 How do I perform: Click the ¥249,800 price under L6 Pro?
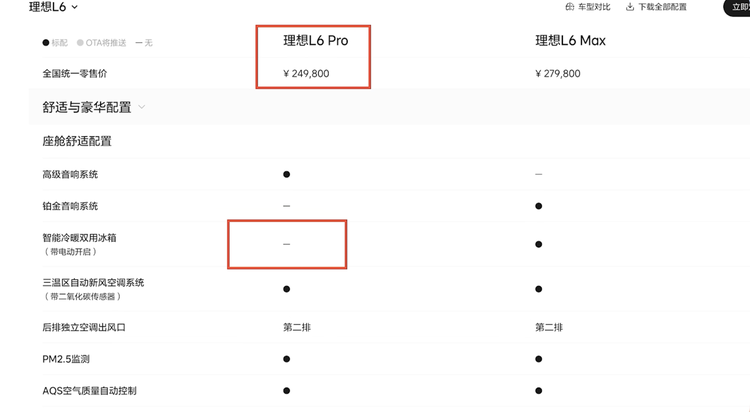(x=306, y=73)
